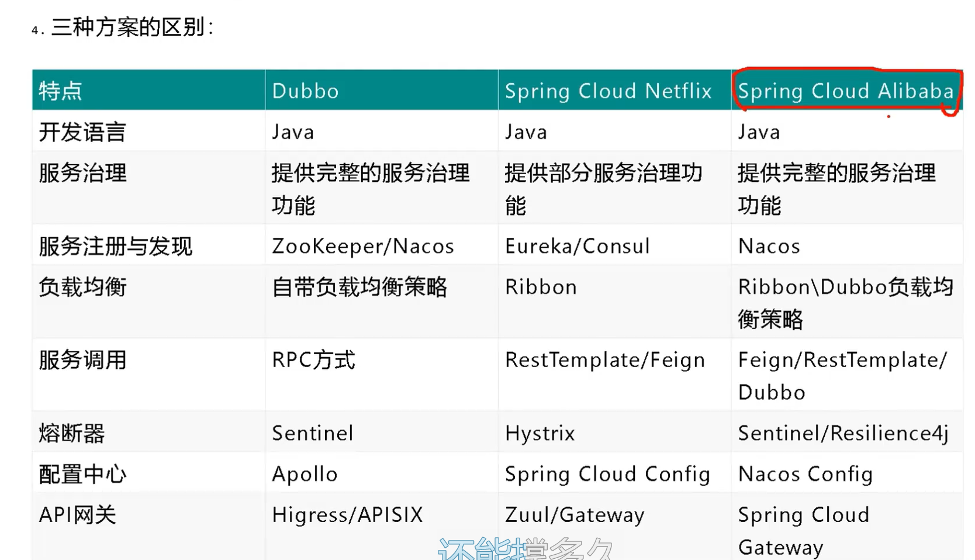
Task: Click the Hystrix cell under Spring Cloud Netflix
Action: coord(539,433)
